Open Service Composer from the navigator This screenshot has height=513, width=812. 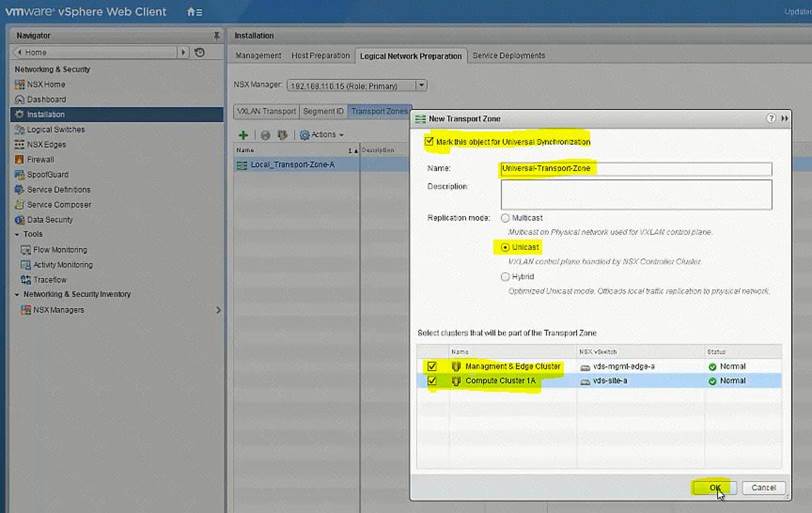[x=58, y=204]
